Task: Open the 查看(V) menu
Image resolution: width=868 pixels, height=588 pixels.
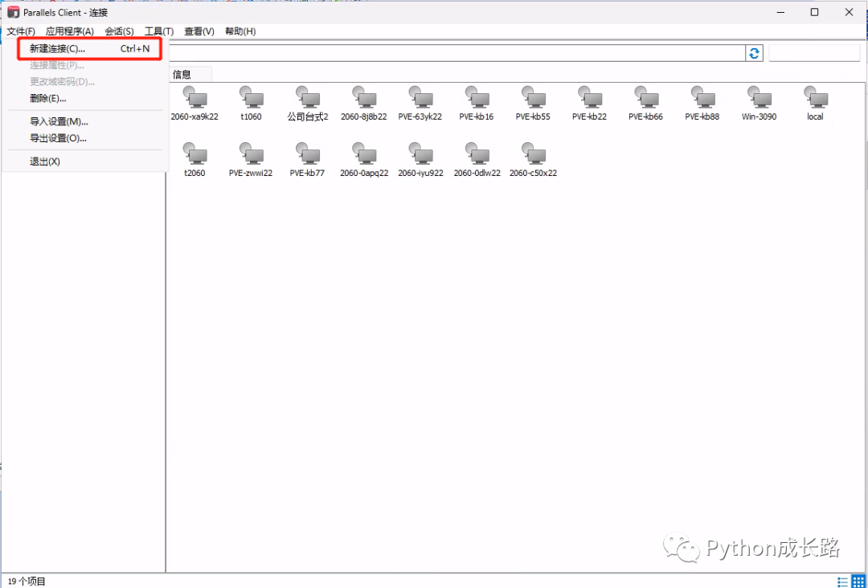Action: coord(199,31)
